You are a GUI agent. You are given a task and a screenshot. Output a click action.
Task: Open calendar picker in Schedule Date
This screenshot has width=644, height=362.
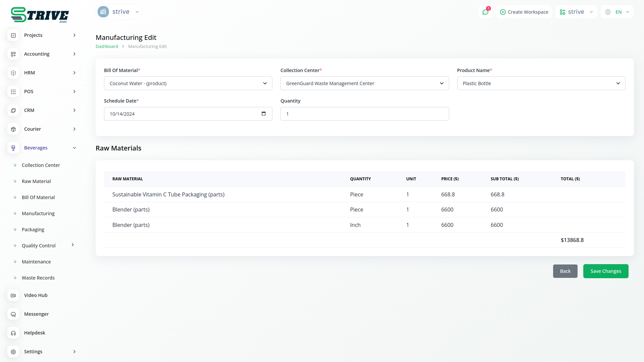tap(264, 114)
